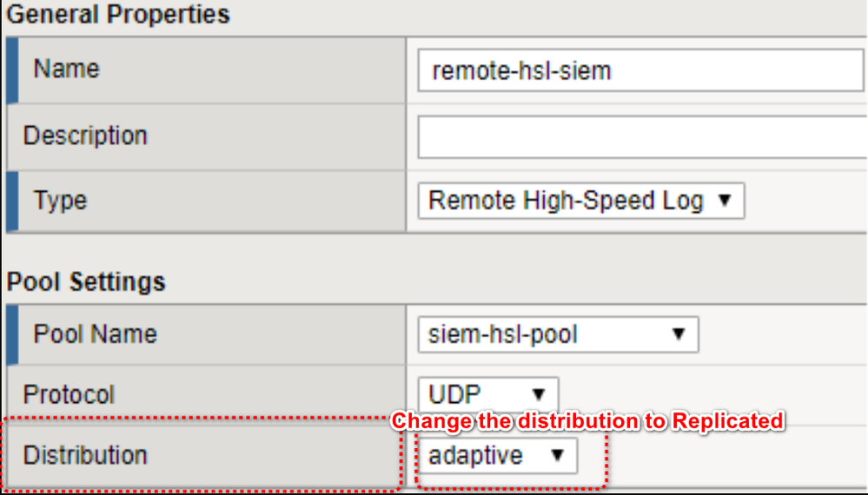
Task: Click the Name row label
Action: pyautogui.click(x=66, y=69)
